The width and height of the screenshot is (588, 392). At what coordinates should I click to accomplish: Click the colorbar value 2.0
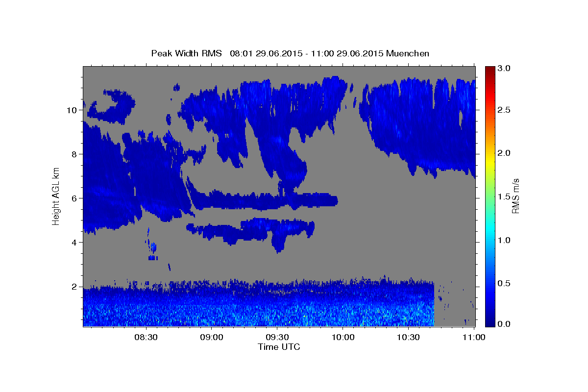click(x=505, y=153)
